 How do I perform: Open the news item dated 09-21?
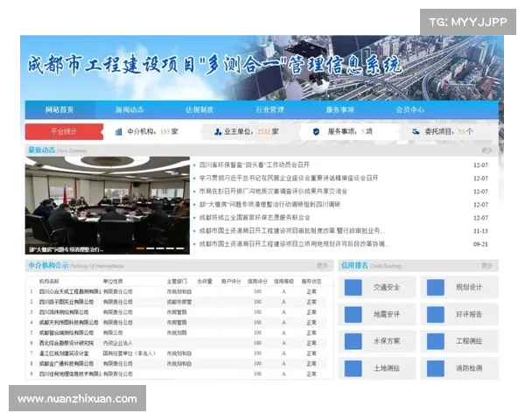click(x=294, y=244)
